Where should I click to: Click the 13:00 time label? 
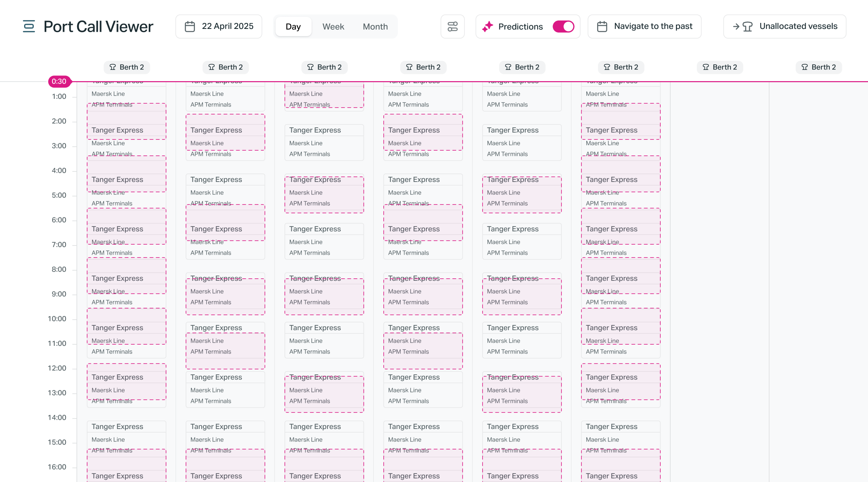(57, 393)
